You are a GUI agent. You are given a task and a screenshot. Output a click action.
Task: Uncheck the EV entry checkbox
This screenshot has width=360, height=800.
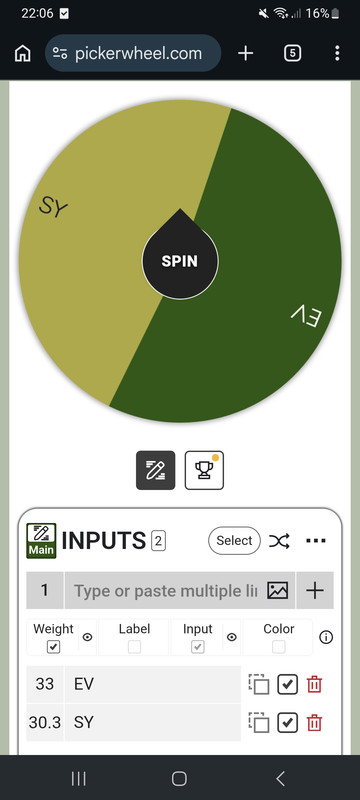288,684
